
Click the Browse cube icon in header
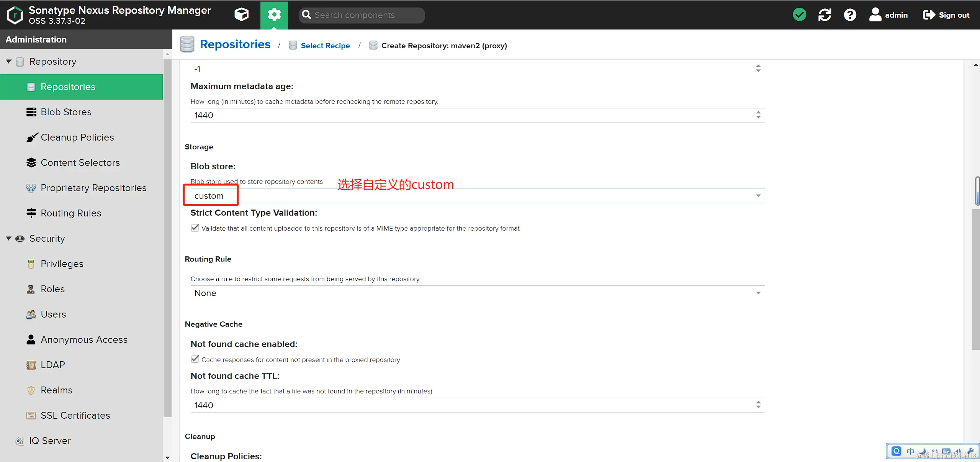coord(241,15)
